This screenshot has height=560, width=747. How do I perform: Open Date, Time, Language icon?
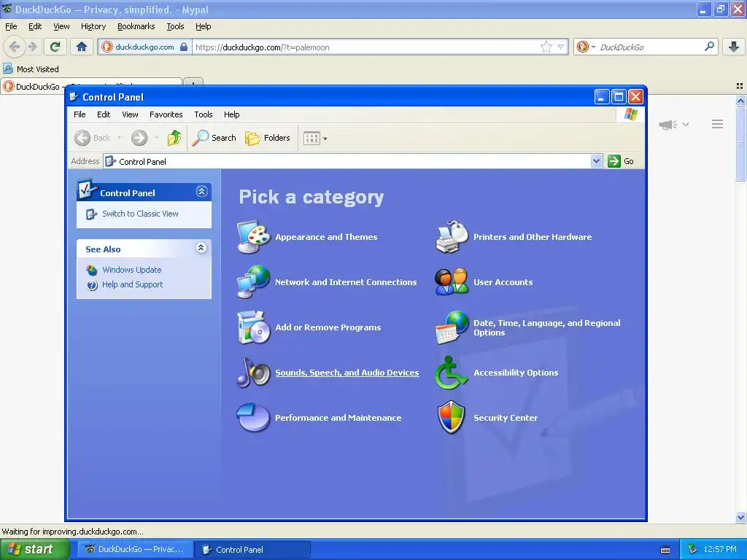tap(452, 327)
